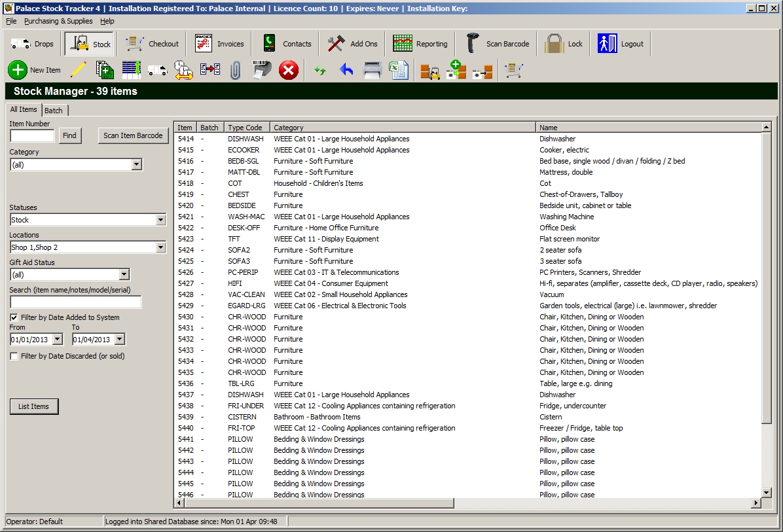The width and height of the screenshot is (783, 532).
Task: Open the From date picker
Action: [x=58, y=340]
